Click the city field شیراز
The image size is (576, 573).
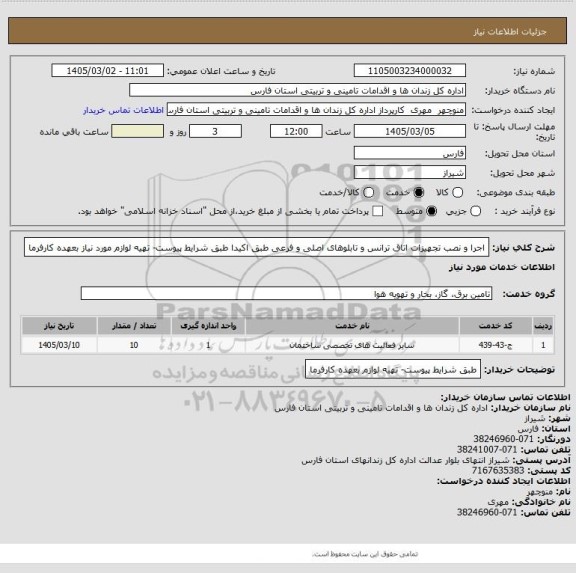(410, 172)
